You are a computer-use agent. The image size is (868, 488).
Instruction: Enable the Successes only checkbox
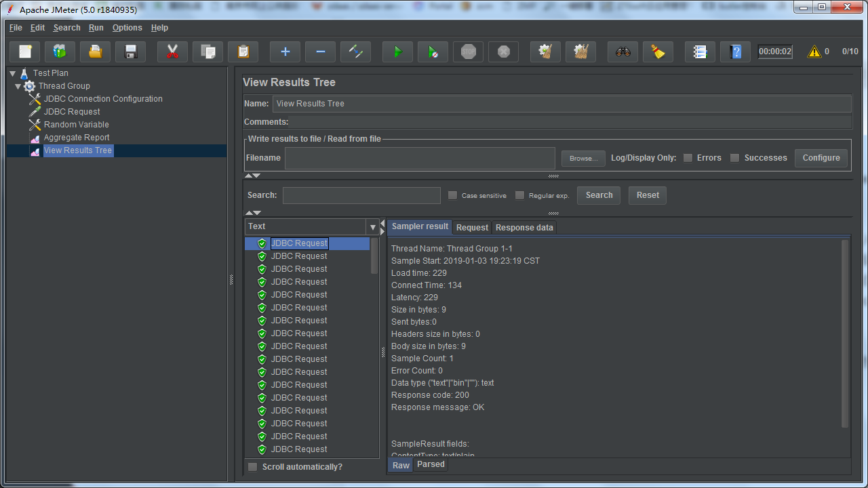(734, 158)
